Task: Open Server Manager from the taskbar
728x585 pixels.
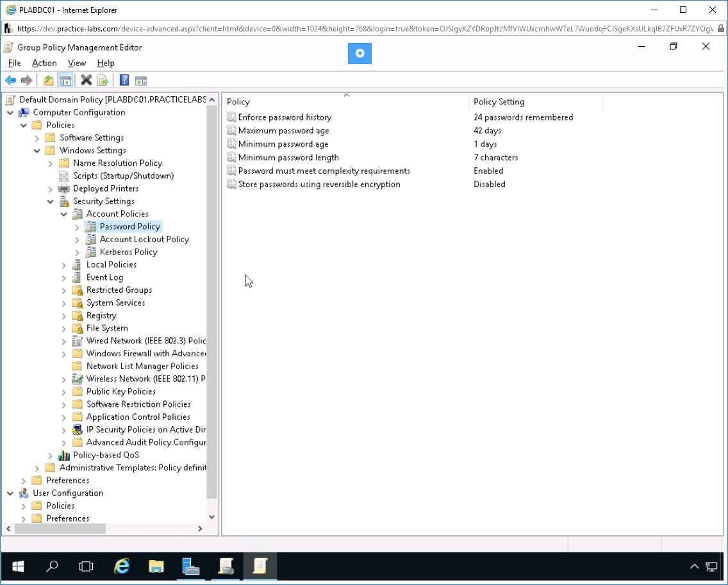Action: point(191,566)
